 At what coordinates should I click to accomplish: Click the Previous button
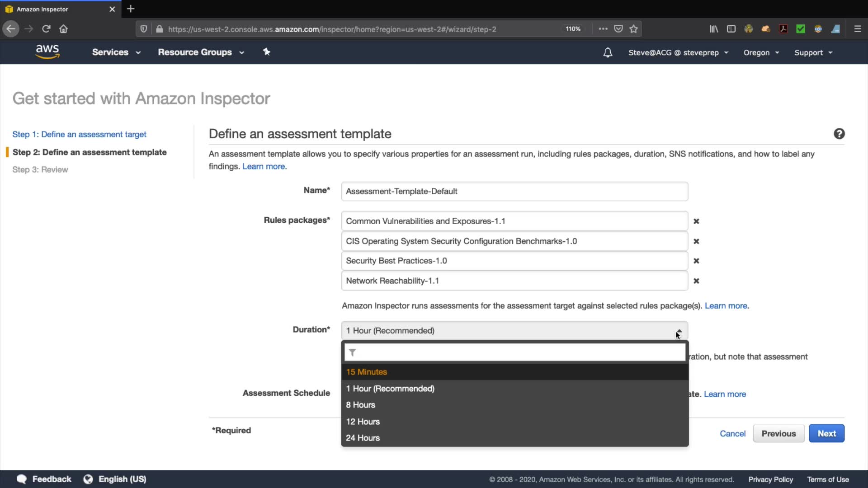[778, 433]
